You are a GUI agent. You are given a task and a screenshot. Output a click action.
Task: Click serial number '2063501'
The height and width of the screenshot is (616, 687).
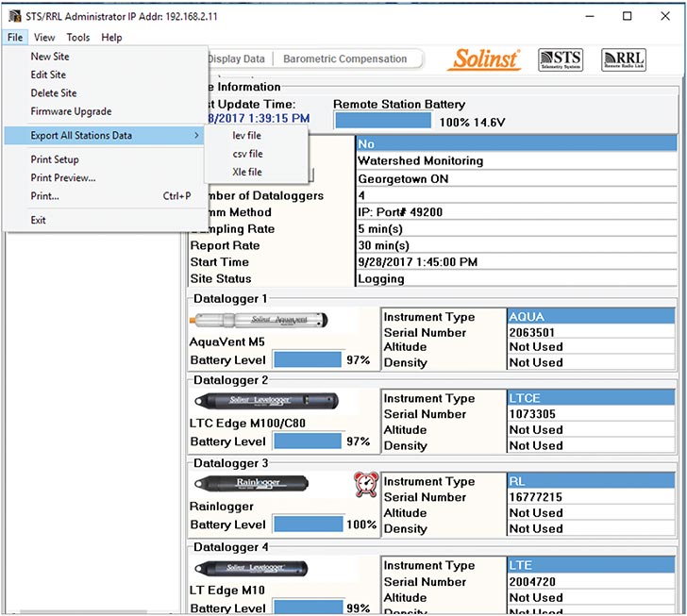(532, 333)
